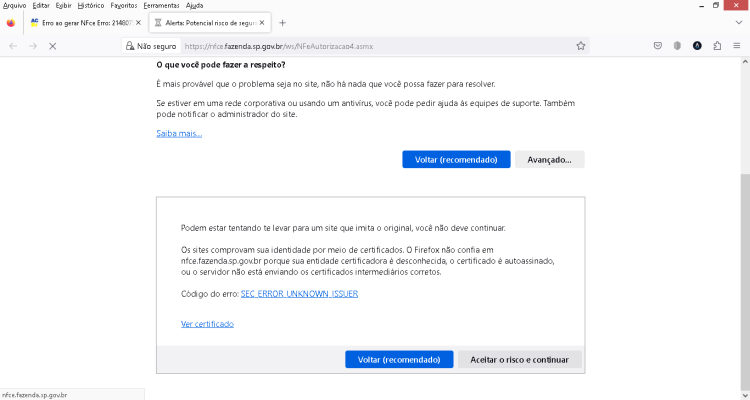Open a new tab with plus icon
This screenshot has width=750, height=400.
(282, 22)
